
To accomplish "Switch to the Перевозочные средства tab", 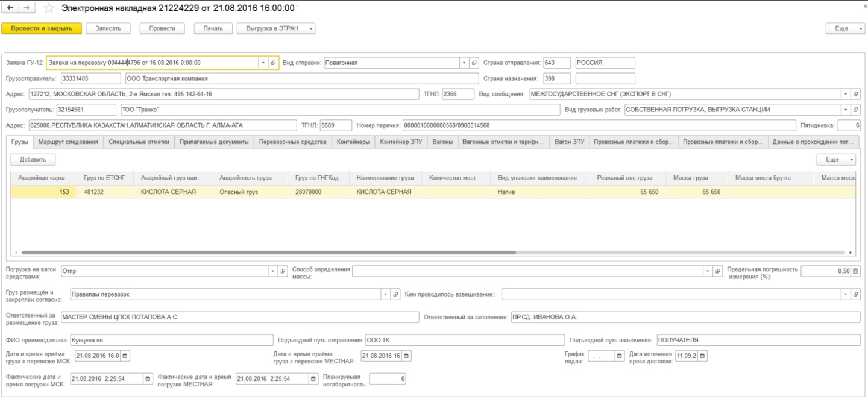I will (x=293, y=142).
